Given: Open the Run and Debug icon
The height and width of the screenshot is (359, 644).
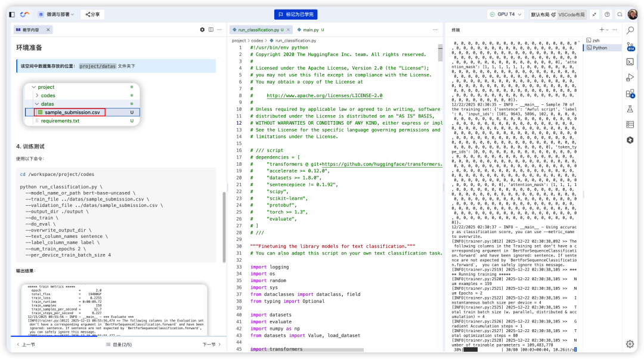Looking at the screenshot, I should 630,78.
